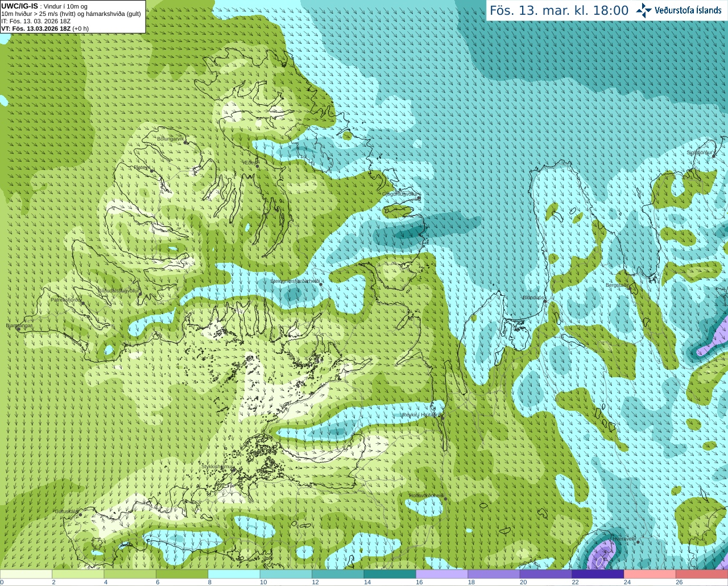Pick the 4–6 m/s green legend swatch
The width and height of the screenshot is (728, 586).
(x=130, y=574)
